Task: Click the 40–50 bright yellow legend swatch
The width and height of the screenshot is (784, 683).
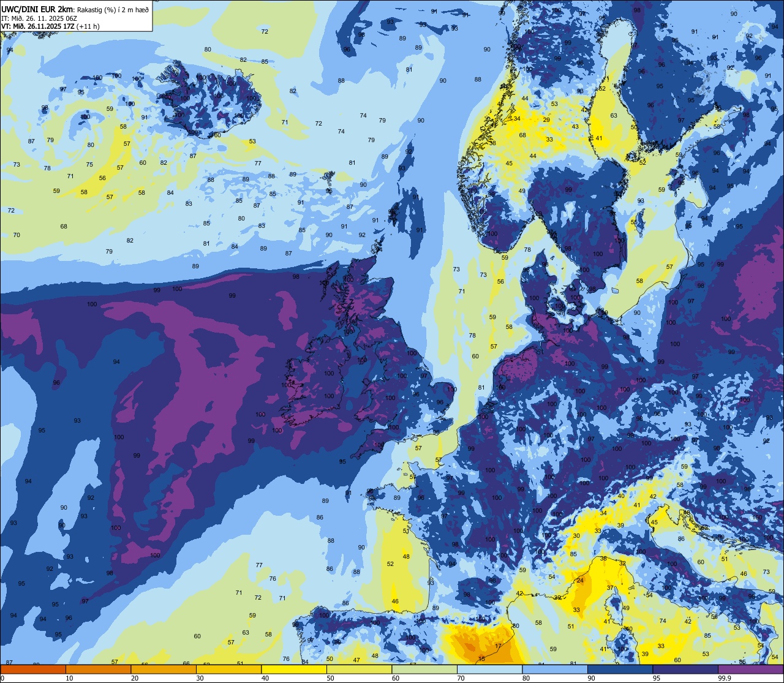Action: 294,670
